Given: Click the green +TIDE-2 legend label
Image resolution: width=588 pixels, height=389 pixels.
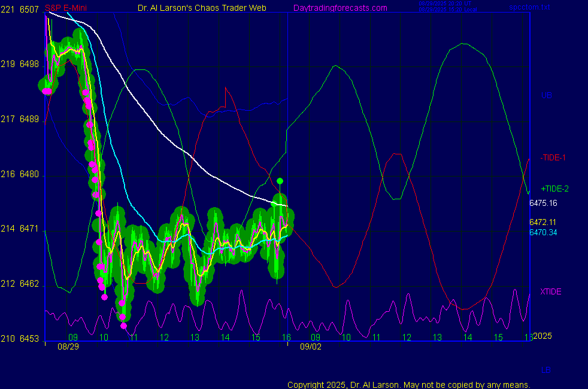Looking at the screenshot, I should pos(554,189).
